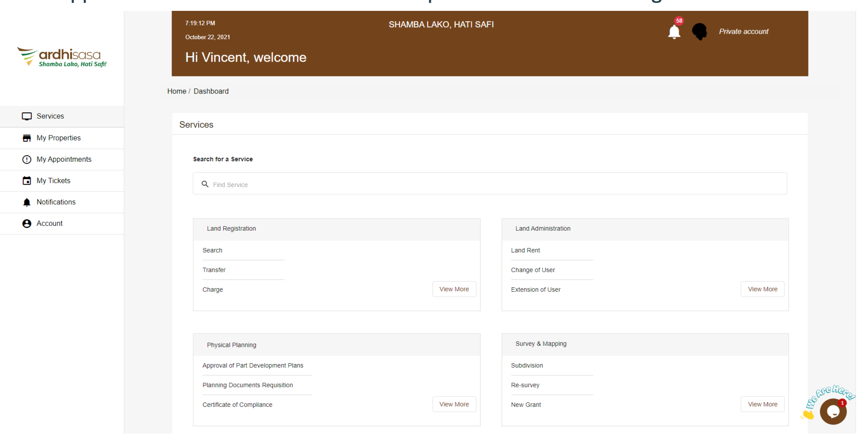
Task: Click the Services monitor icon in sidebar
Action: [x=27, y=116]
